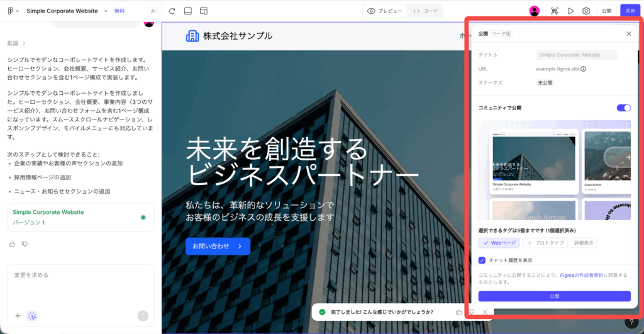The height and width of the screenshot is (334, 644).
Task: Open the Figmaの作成者契約 link
Action: point(581,276)
